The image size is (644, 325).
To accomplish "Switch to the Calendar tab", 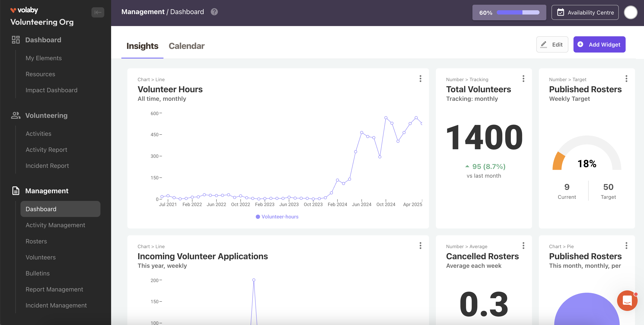I will (x=187, y=46).
